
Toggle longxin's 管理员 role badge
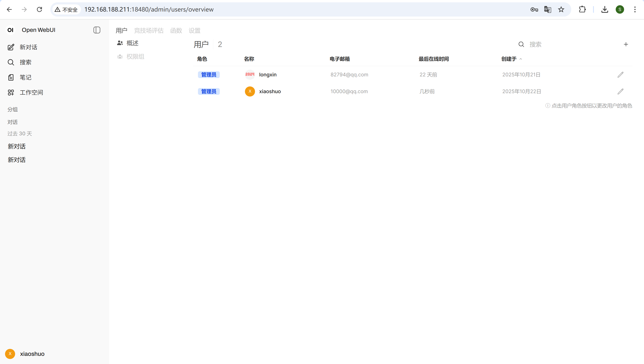(x=208, y=74)
